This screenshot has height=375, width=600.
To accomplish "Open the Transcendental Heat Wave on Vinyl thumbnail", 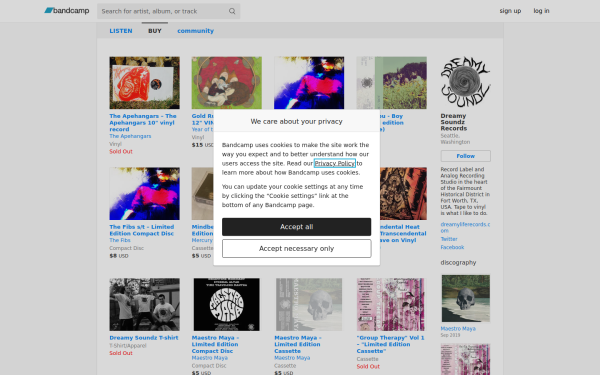I will pyautogui.click(x=403, y=194).
